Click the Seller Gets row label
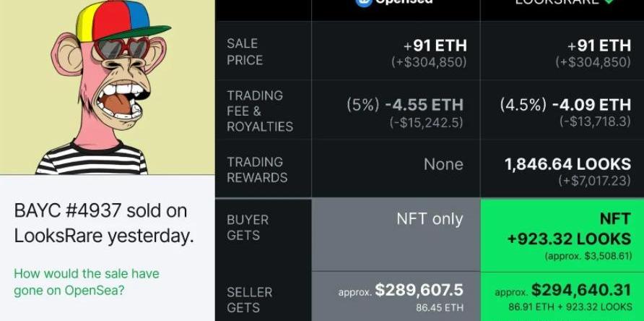 point(249,299)
